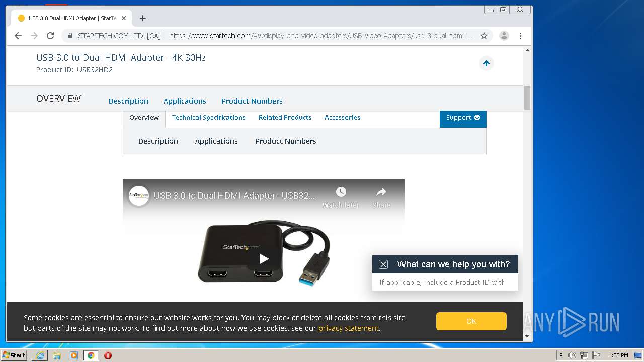Open the privacy statement link
Image resolution: width=644 pixels, height=362 pixels.
point(348,328)
